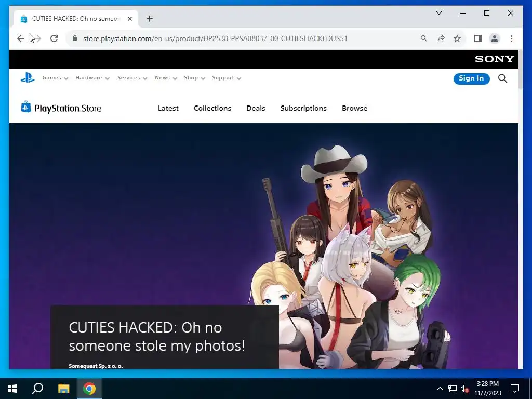532x399 pixels.
Task: Open the tab search chevron in title bar
Action: 438,13
